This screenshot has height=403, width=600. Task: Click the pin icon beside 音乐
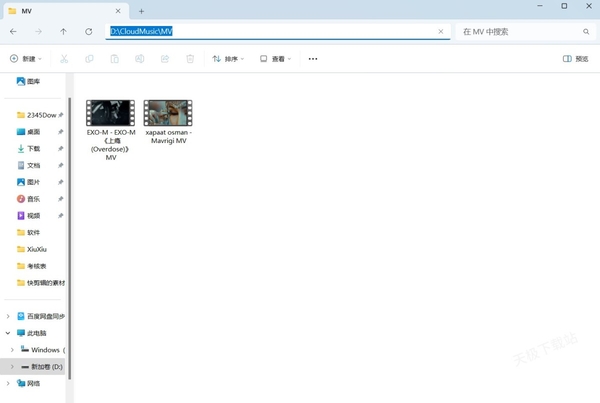click(60, 199)
